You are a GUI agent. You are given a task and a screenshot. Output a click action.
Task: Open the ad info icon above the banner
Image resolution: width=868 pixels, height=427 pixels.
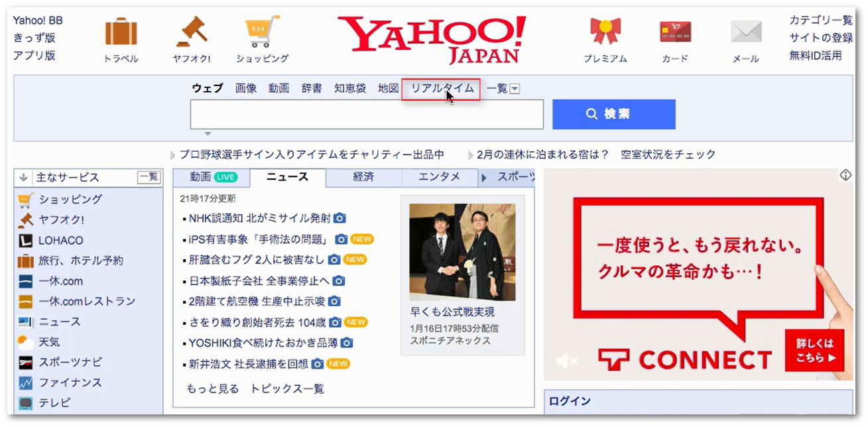[x=845, y=175]
